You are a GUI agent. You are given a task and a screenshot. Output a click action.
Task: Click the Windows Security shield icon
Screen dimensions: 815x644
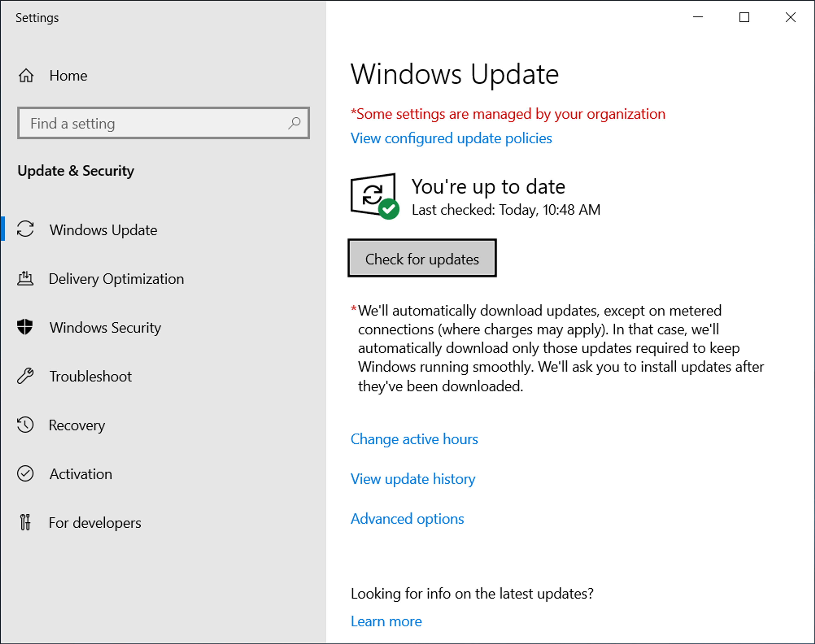[25, 327]
